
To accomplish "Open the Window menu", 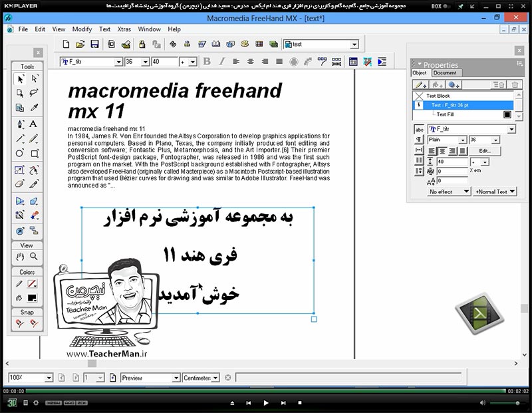I will click(x=149, y=29).
